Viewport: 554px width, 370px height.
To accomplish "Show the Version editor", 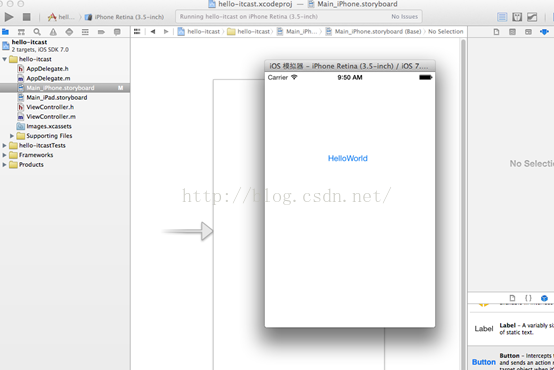I will 532,17.
